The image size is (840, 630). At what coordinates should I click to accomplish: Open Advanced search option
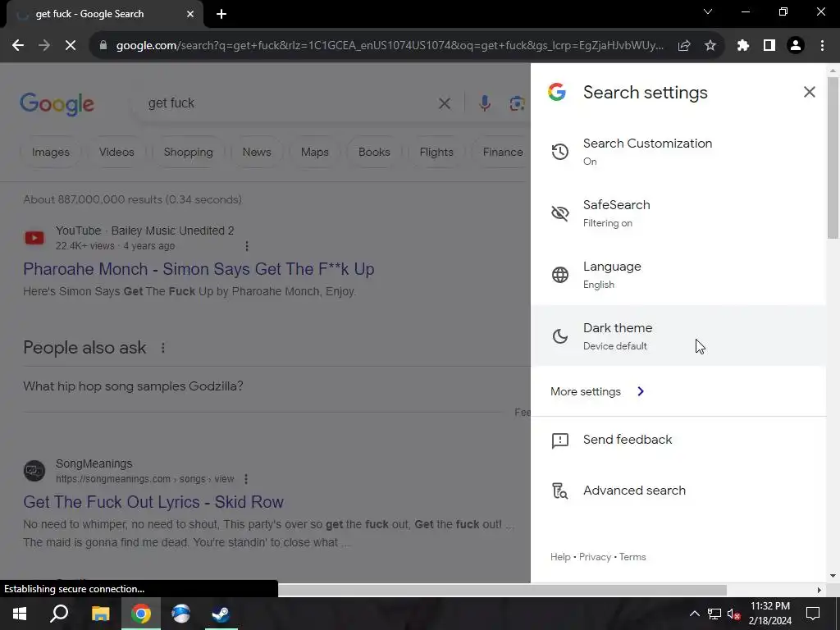click(x=678, y=491)
